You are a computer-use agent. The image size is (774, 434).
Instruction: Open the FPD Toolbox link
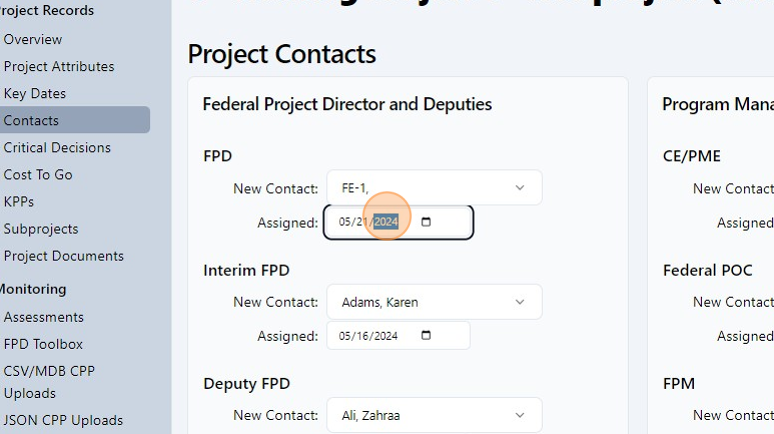coord(43,344)
